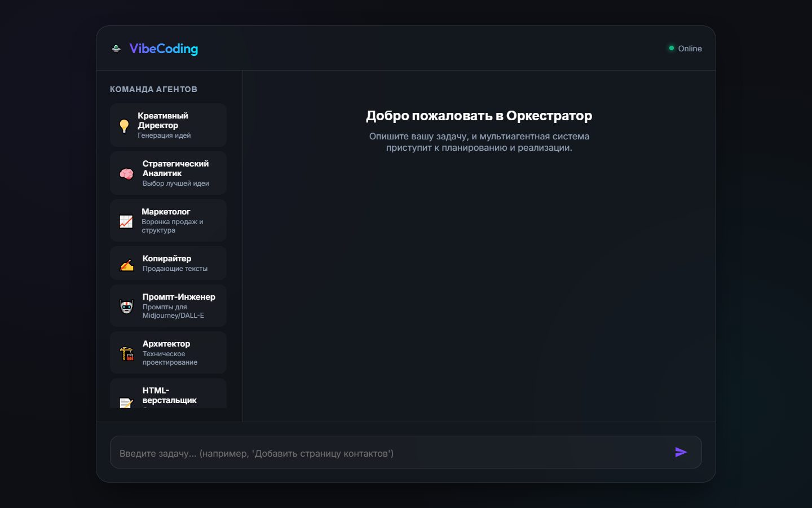Click the light bulb icon for Креативный Директор

[x=124, y=125]
